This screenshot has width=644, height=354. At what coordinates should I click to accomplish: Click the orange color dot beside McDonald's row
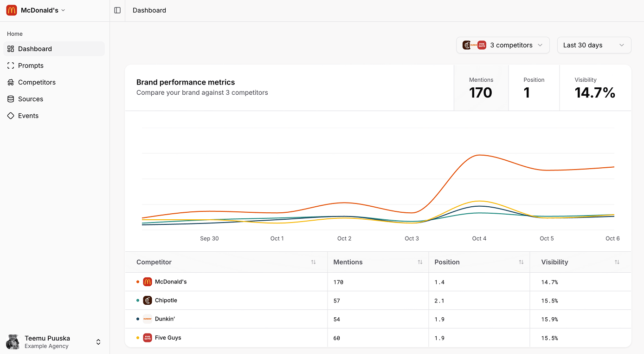click(137, 282)
